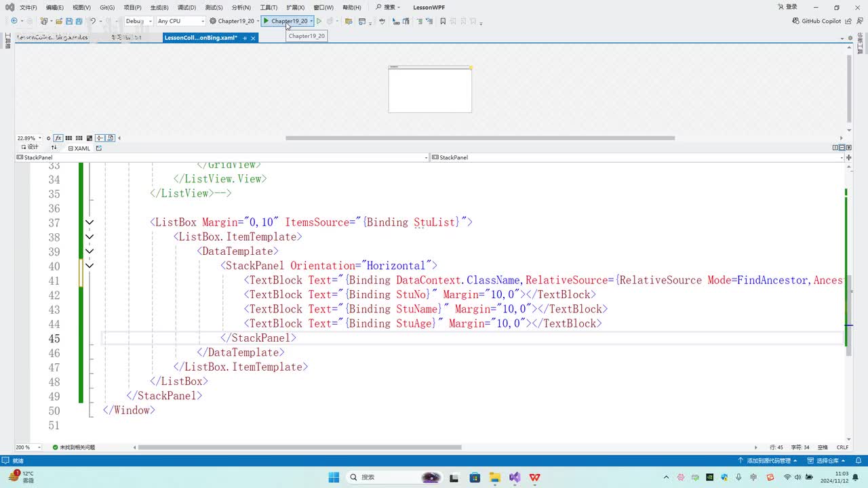Collapse the StackPanel on line 40
This screenshot has height=488, width=868.
pyautogui.click(x=89, y=266)
